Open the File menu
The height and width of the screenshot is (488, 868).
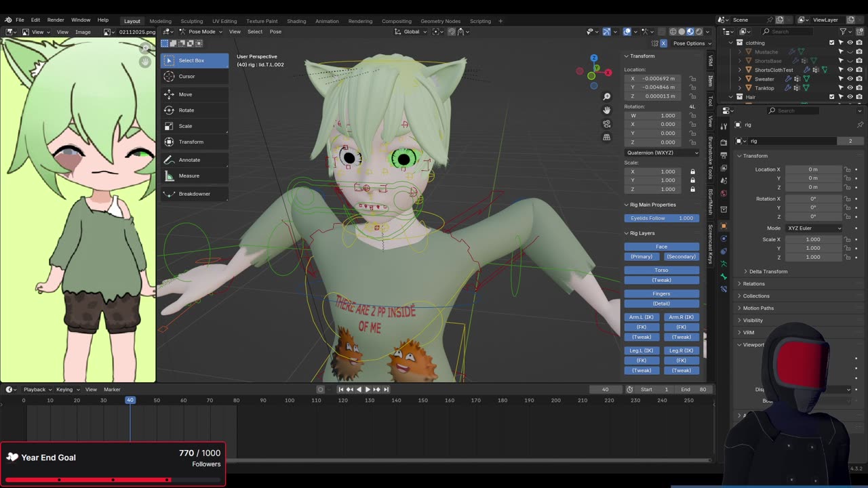[20, 20]
